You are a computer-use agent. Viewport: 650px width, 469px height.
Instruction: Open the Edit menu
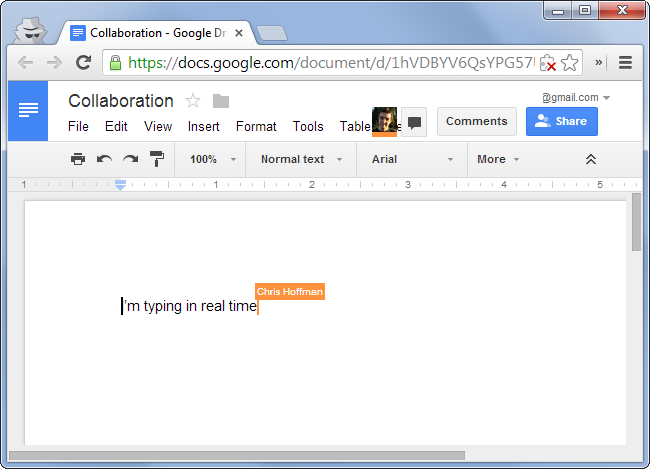[x=116, y=126]
